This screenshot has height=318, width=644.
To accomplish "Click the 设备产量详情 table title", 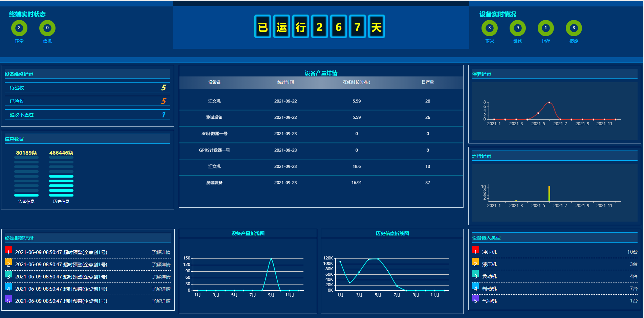I will point(321,73).
